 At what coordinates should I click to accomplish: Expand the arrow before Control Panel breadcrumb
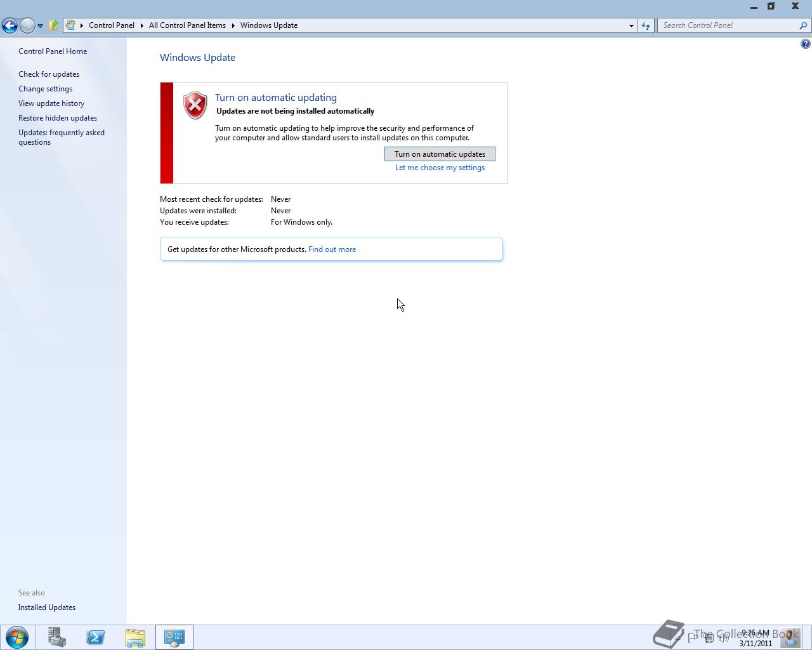(x=82, y=25)
